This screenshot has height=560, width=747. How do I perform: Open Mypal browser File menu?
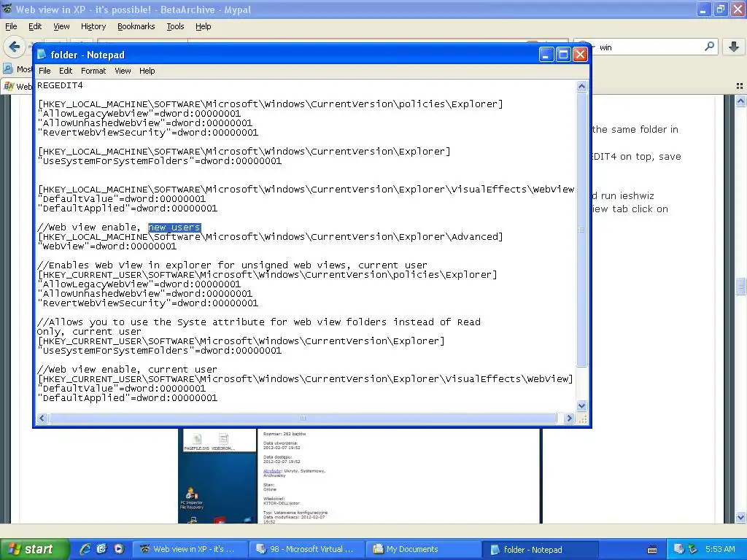[11, 26]
